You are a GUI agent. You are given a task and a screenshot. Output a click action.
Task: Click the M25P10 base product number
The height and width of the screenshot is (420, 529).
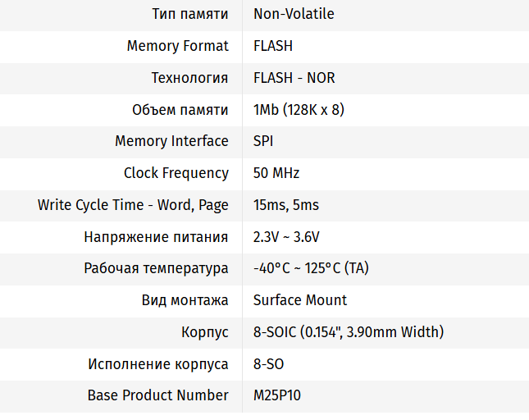tap(277, 395)
